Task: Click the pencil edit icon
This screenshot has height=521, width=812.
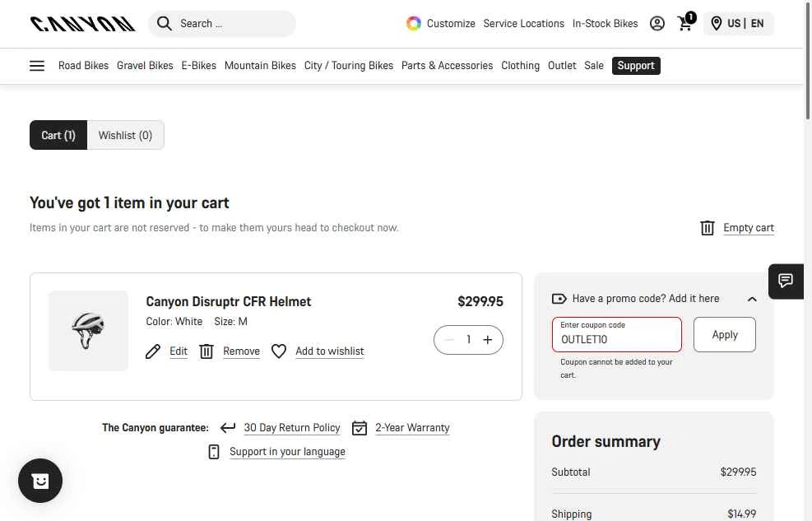Action: pos(153,351)
